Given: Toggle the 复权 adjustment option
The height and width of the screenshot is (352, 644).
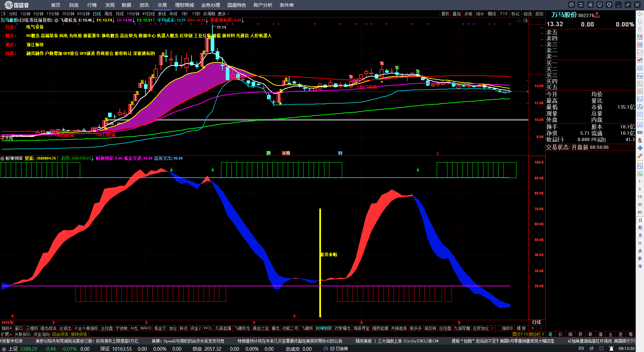Looking at the screenshot, I should coord(445,14).
